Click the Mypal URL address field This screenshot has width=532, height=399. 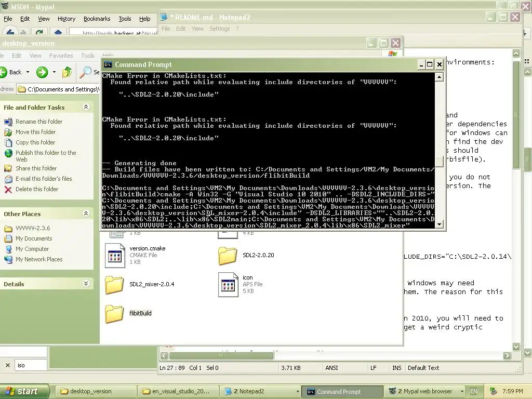pyautogui.click(x=114, y=33)
